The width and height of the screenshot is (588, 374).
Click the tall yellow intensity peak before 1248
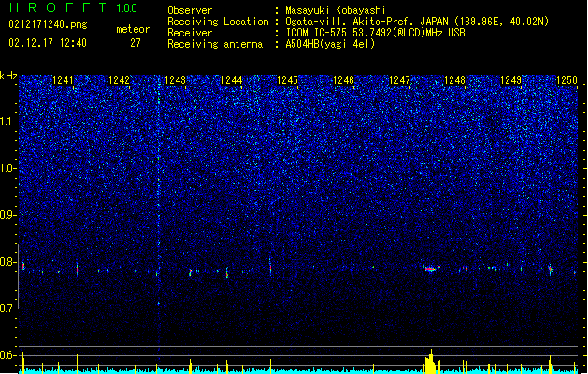[x=431, y=361]
